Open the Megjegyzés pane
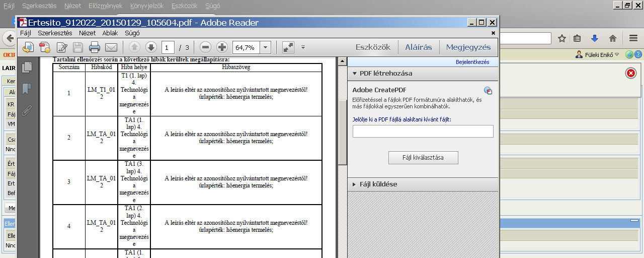644x258 pixels. pyautogui.click(x=468, y=47)
